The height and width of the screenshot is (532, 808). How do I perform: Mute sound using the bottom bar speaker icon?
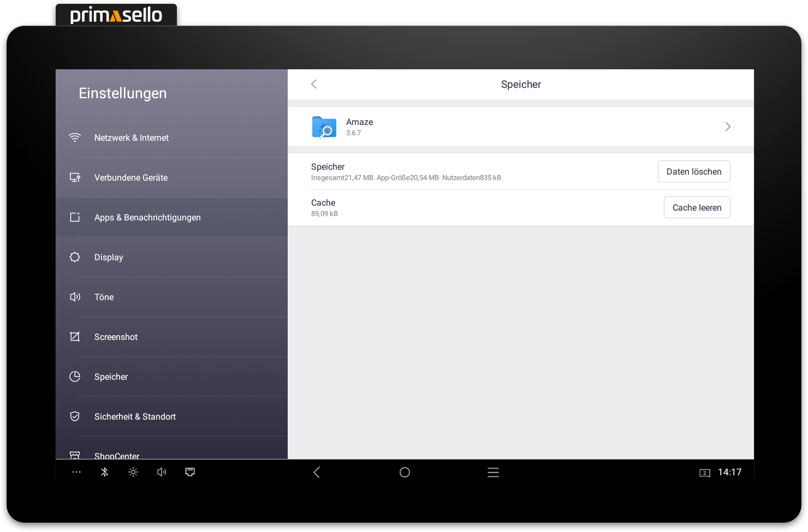click(161, 472)
